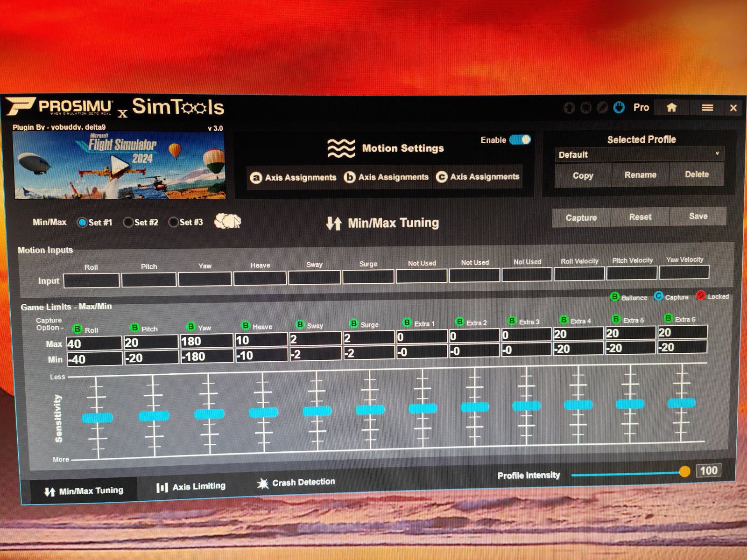Viewport: 747px width, 560px height.
Task: Click the red Locked legend icon
Action: click(700, 295)
